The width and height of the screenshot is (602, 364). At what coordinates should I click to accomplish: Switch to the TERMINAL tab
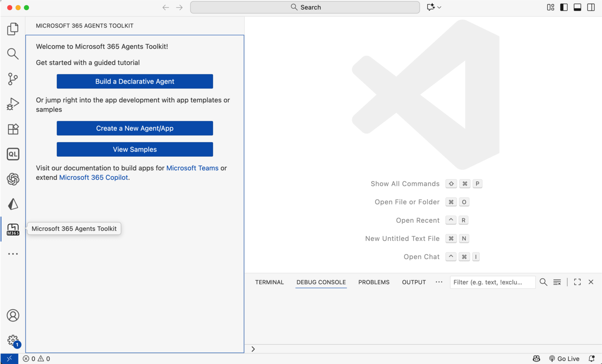(x=269, y=282)
